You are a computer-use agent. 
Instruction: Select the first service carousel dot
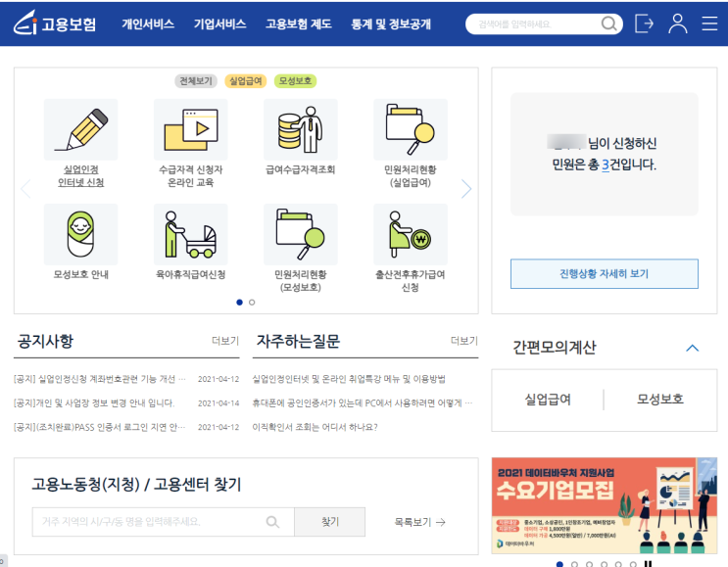point(240,303)
